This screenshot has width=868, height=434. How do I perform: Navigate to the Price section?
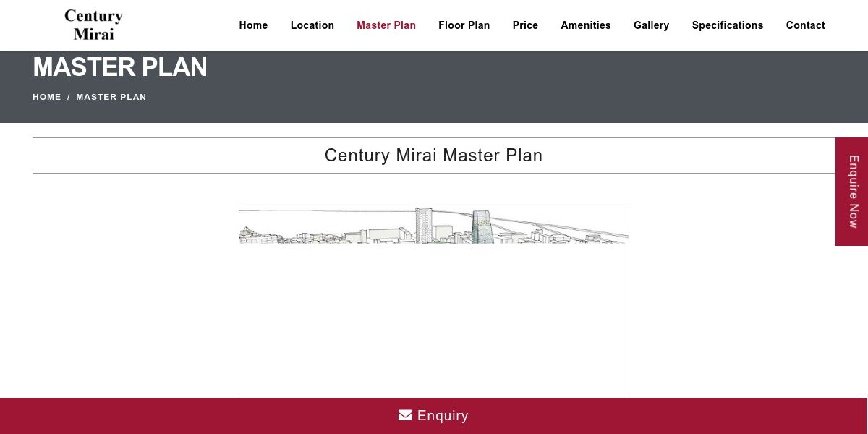(525, 25)
